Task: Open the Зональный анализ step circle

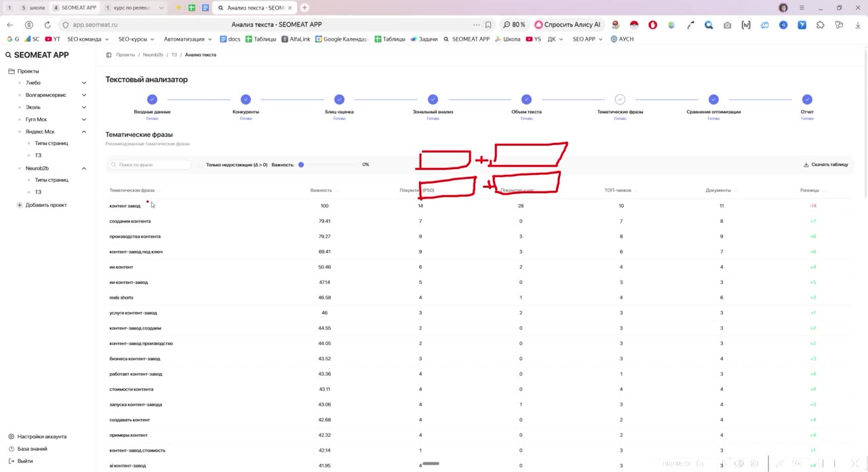Action: [x=433, y=99]
